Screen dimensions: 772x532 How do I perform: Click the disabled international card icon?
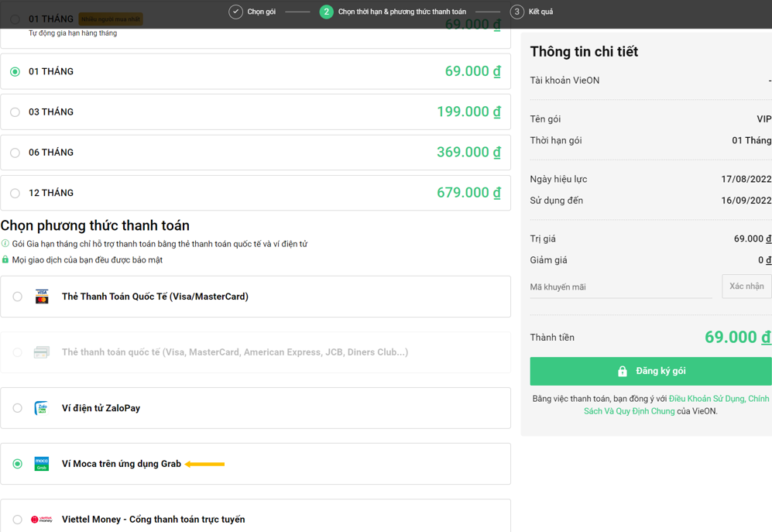pyautogui.click(x=41, y=352)
